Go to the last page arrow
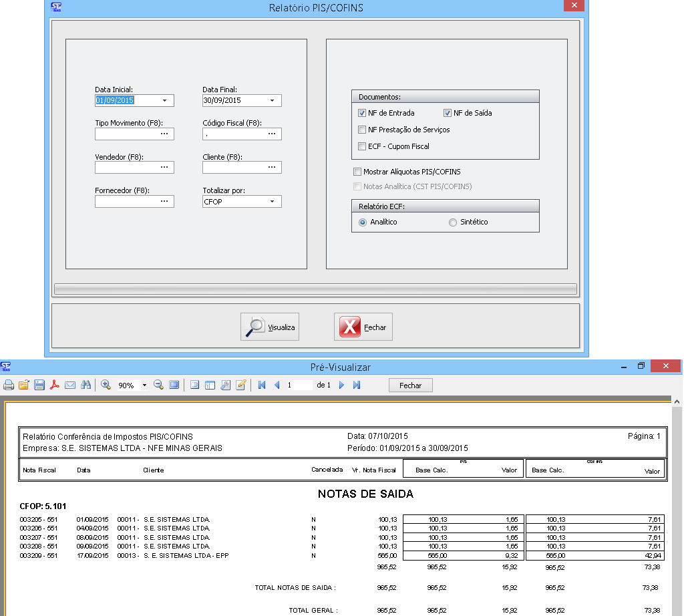This screenshot has height=616, width=684. click(x=357, y=385)
